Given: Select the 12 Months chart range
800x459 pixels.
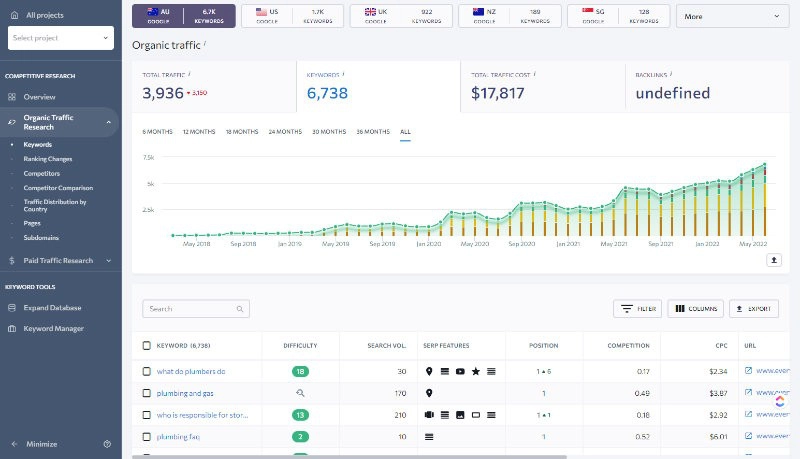Looking at the screenshot, I should coord(199,132).
